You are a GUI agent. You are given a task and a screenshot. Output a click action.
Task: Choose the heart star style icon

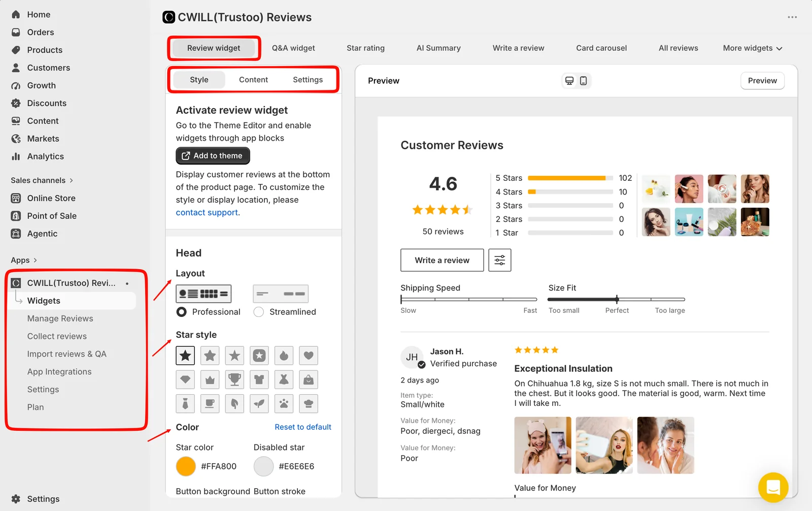coord(309,356)
